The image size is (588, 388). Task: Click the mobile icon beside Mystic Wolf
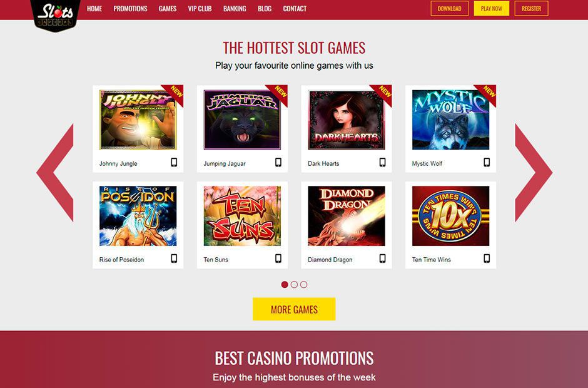click(487, 162)
